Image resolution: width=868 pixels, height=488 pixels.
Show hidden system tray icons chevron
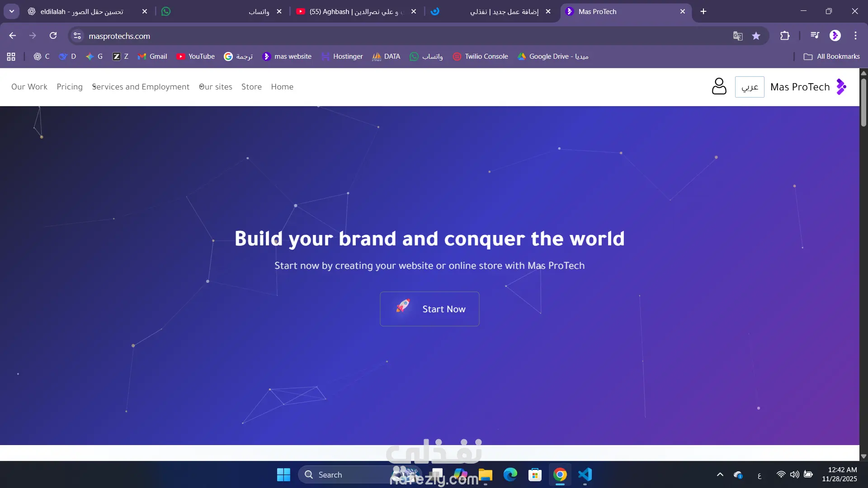point(720,474)
